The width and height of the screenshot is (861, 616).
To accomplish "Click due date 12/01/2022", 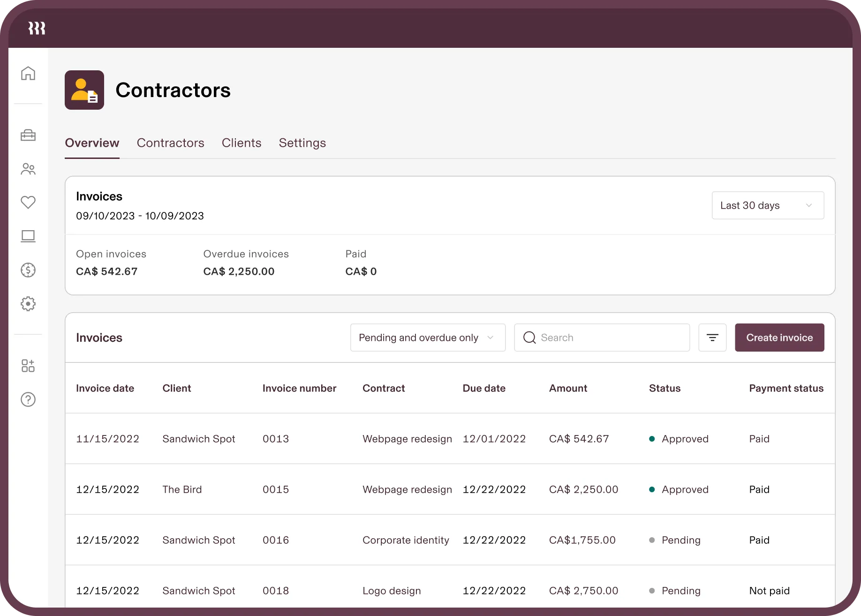I will coord(494,439).
